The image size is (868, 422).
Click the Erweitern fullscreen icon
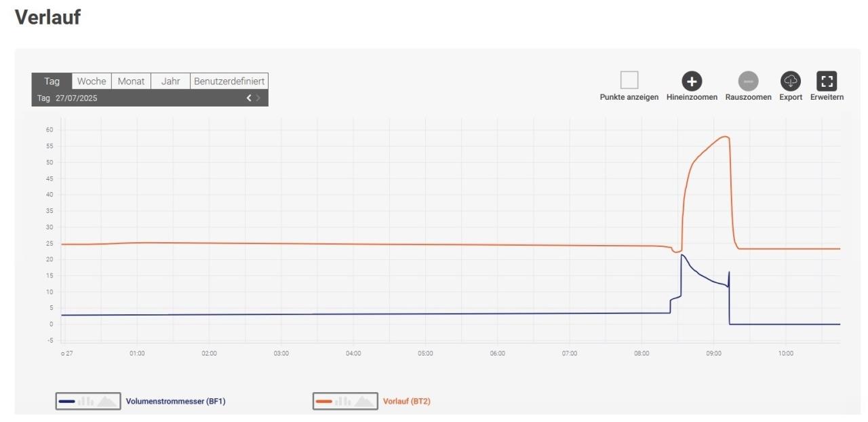(827, 81)
